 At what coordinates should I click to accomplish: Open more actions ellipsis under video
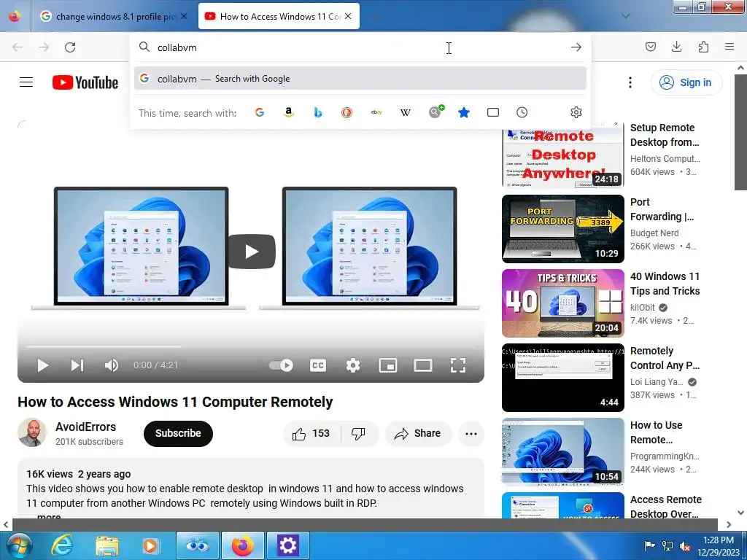coord(471,433)
